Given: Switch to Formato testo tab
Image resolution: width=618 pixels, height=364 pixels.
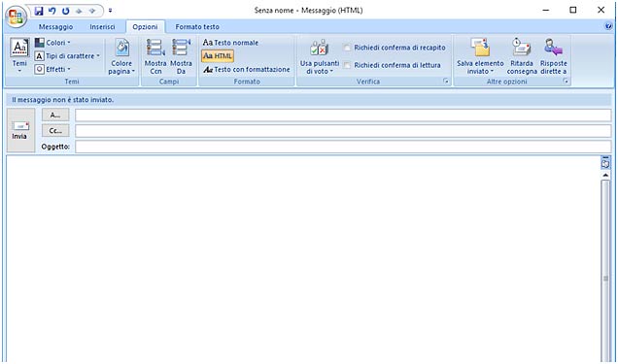Looking at the screenshot, I should [197, 27].
